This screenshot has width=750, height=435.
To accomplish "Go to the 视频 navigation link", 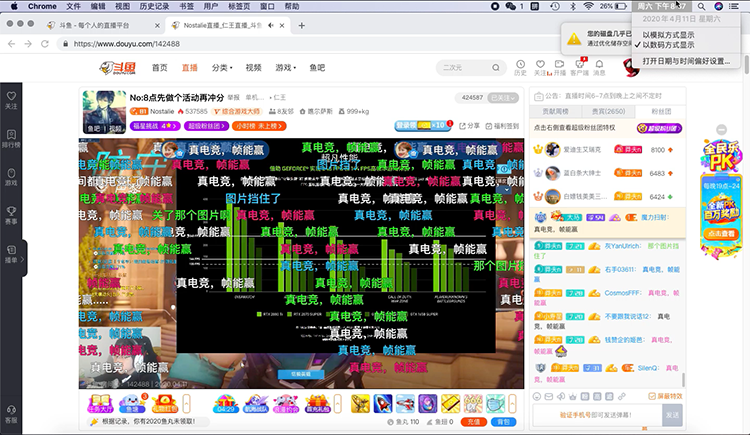I will click(254, 68).
